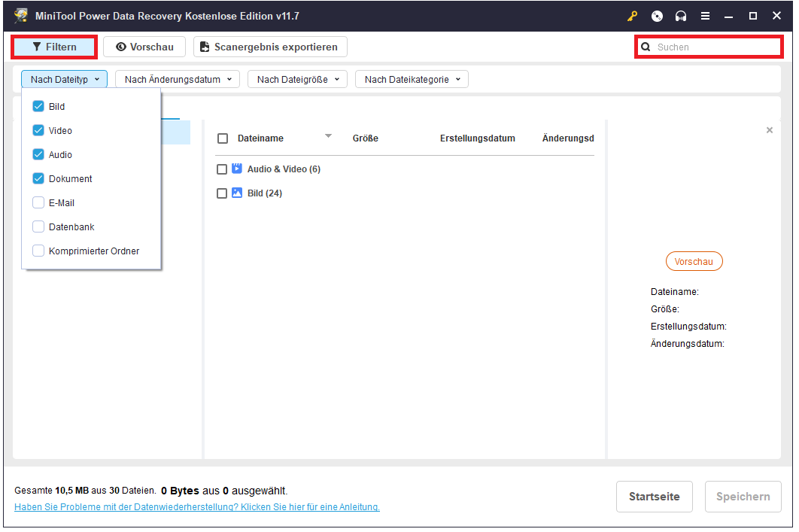The height and width of the screenshot is (532, 799).
Task: Tick the Audio & Video (6) row checkbox
Action: [222, 169]
